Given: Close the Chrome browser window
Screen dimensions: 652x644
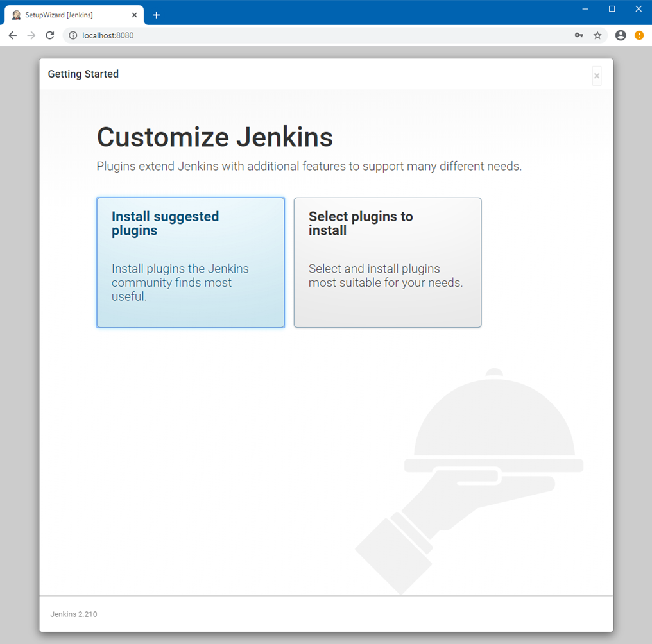Looking at the screenshot, I should [639, 9].
